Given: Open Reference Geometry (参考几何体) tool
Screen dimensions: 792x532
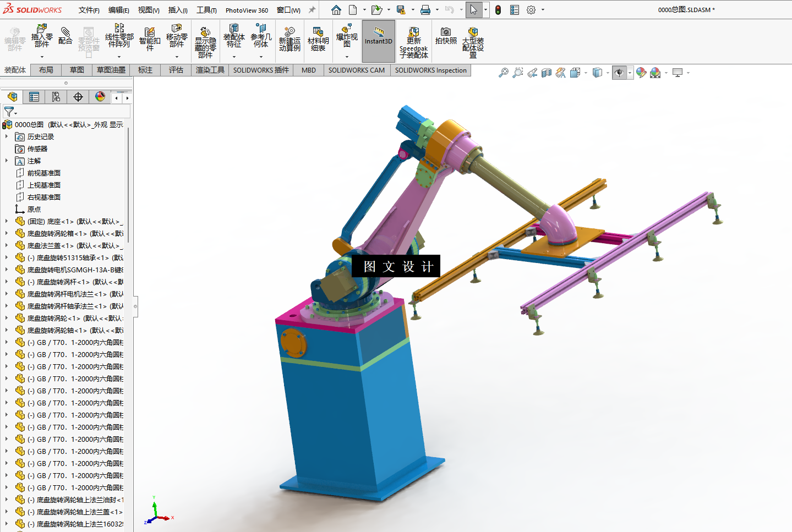Looking at the screenshot, I should 261,36.
